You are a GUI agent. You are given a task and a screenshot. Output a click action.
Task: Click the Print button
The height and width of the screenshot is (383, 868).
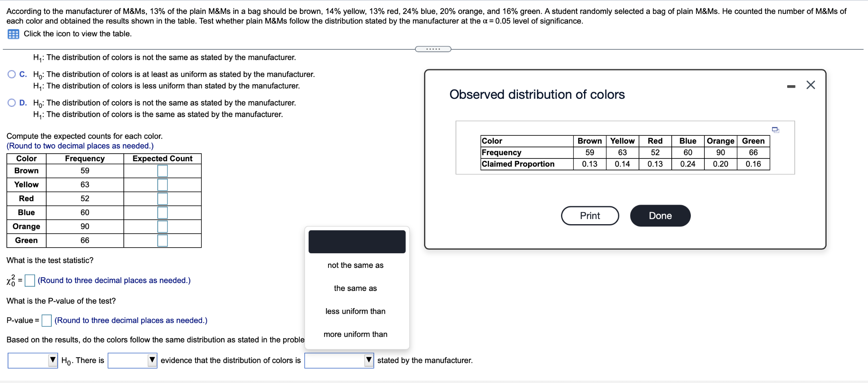590,216
